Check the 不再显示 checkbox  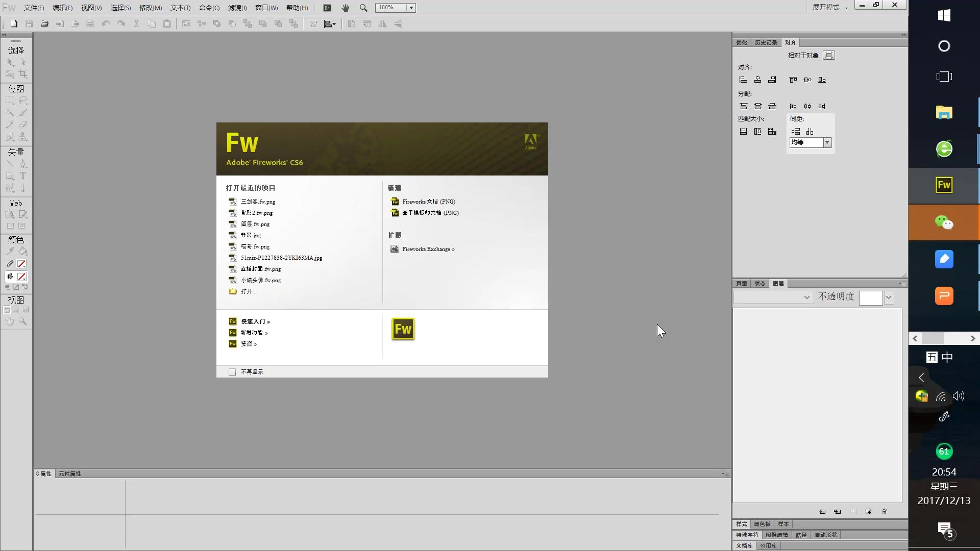[x=232, y=372]
